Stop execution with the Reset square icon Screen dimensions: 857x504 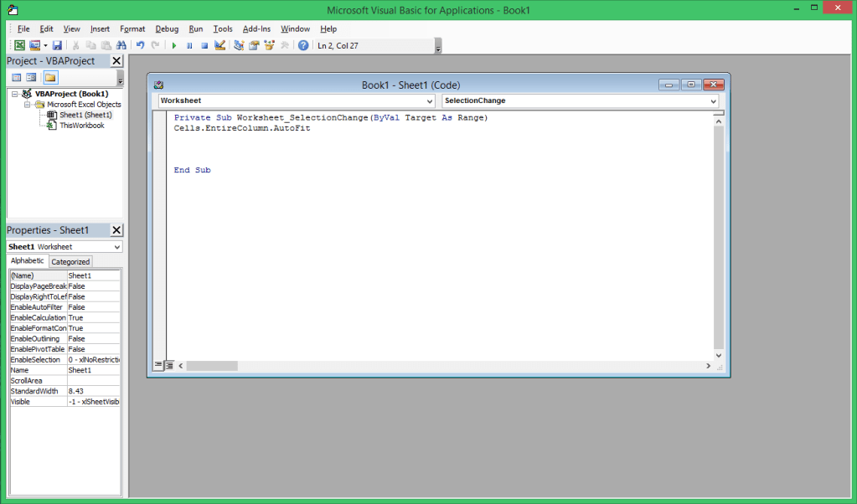[204, 45]
